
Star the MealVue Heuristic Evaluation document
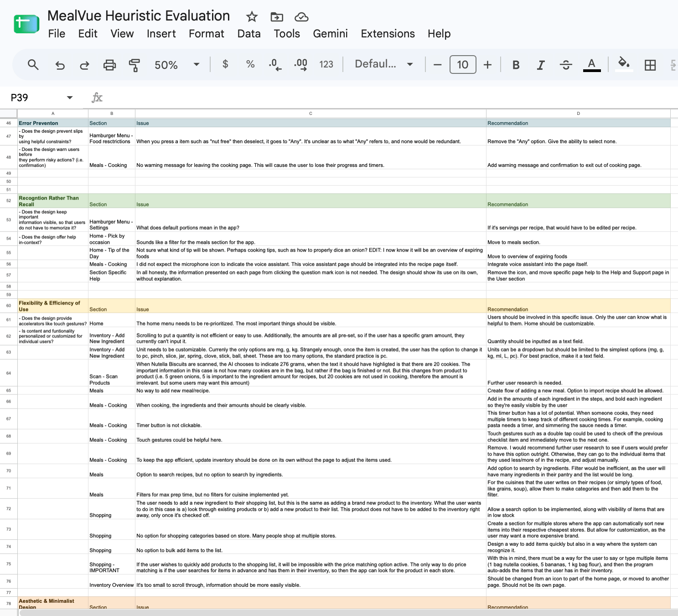point(252,17)
